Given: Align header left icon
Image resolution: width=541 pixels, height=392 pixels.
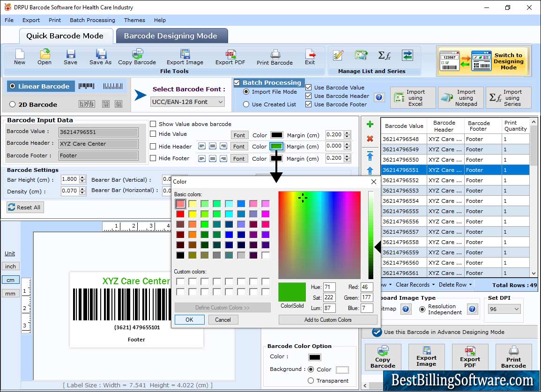Looking at the screenshot, I should pos(202,146).
